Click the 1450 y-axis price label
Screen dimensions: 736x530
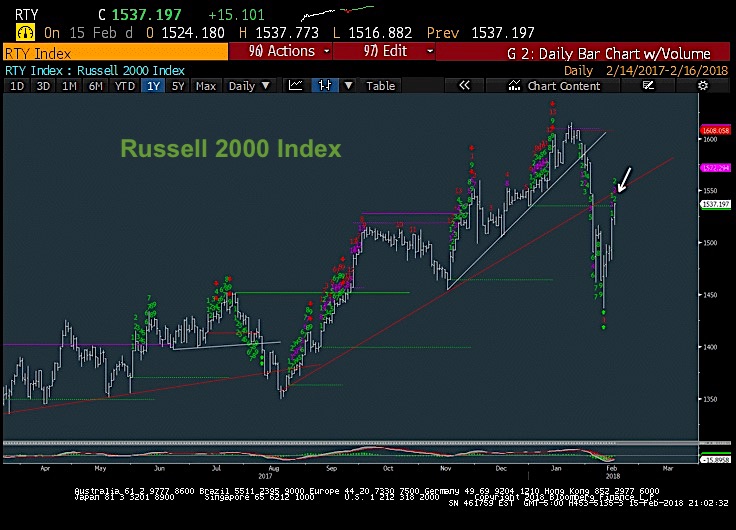(710, 295)
